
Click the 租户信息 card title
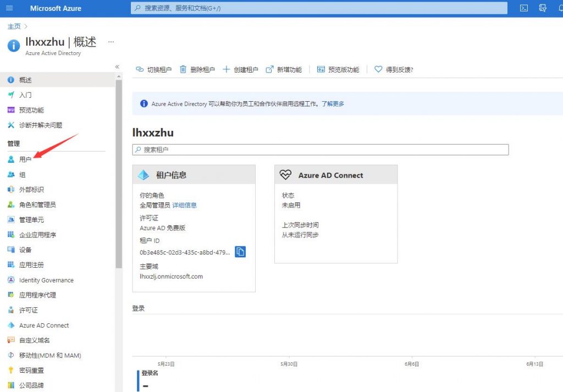pos(172,175)
